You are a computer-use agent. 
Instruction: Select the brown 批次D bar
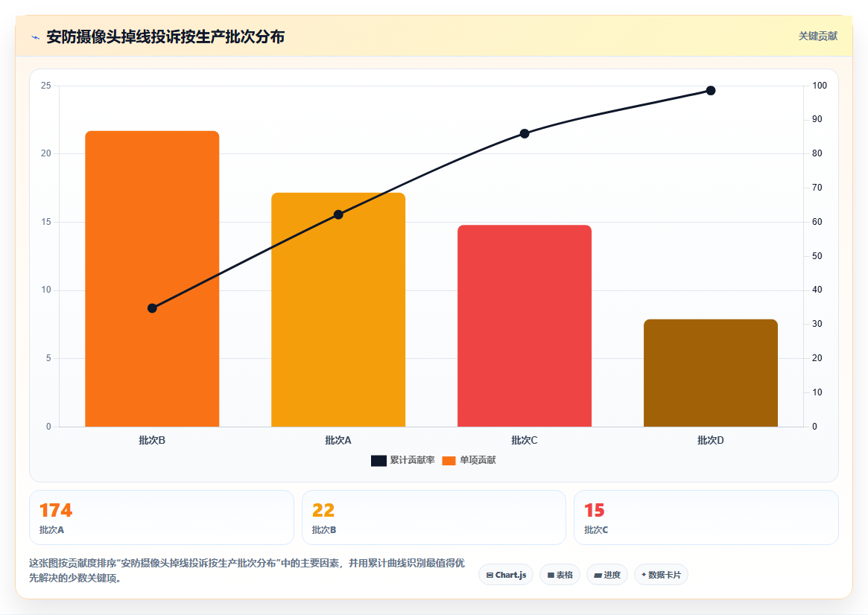[x=711, y=373]
